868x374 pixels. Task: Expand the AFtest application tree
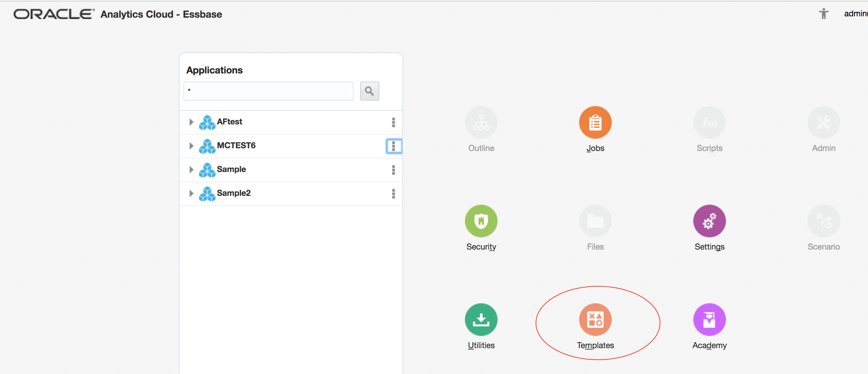click(191, 122)
